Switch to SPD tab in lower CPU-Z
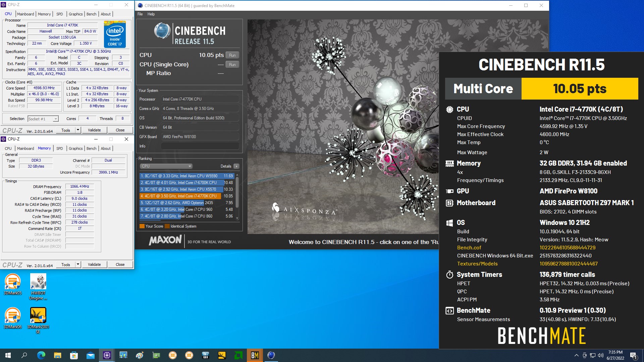This screenshot has height=362, width=644. [60, 148]
